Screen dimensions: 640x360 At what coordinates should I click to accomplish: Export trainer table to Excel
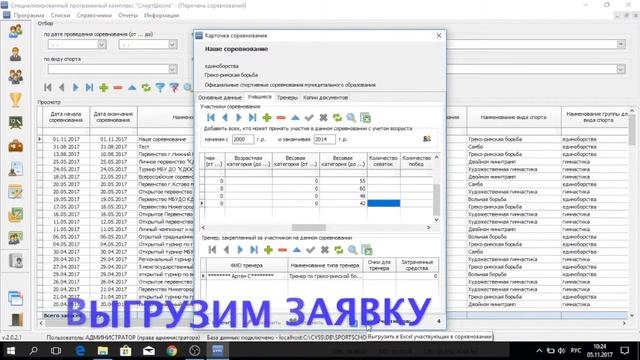coord(367,250)
